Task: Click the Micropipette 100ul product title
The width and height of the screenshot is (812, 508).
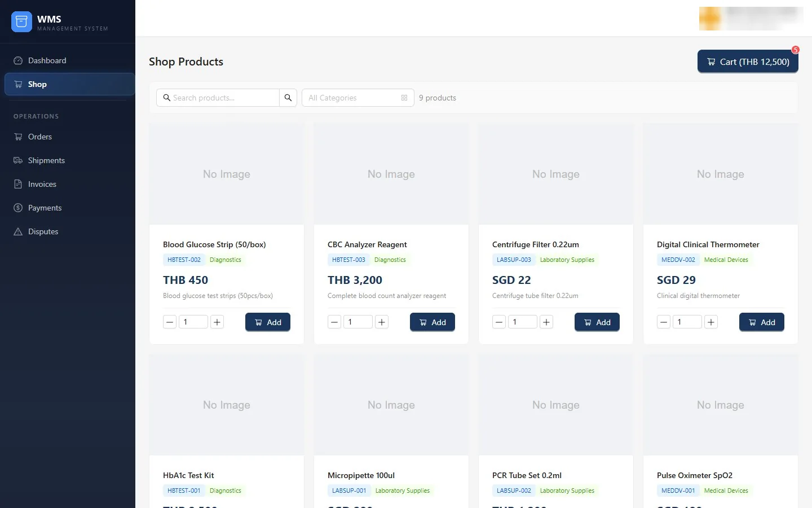Action: coord(361,475)
